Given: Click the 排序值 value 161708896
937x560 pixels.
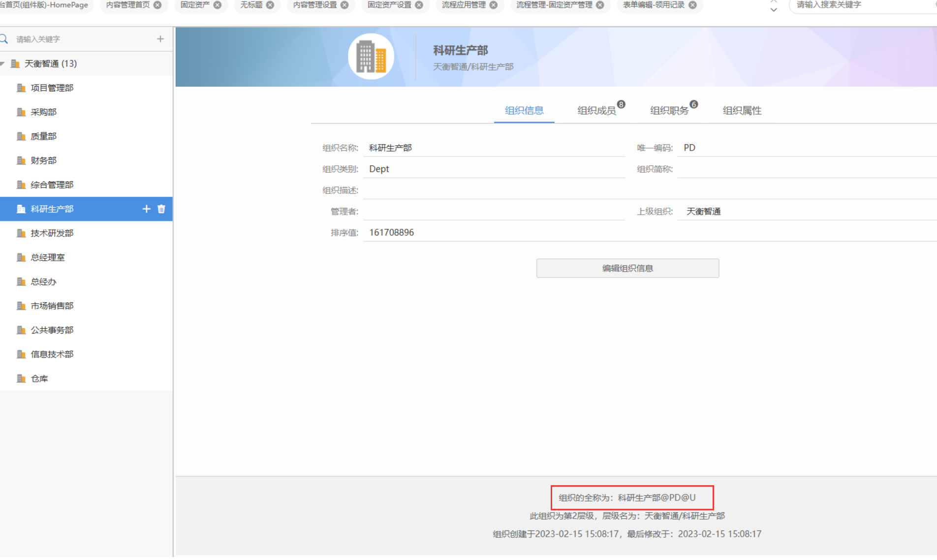Looking at the screenshot, I should pyautogui.click(x=392, y=233).
